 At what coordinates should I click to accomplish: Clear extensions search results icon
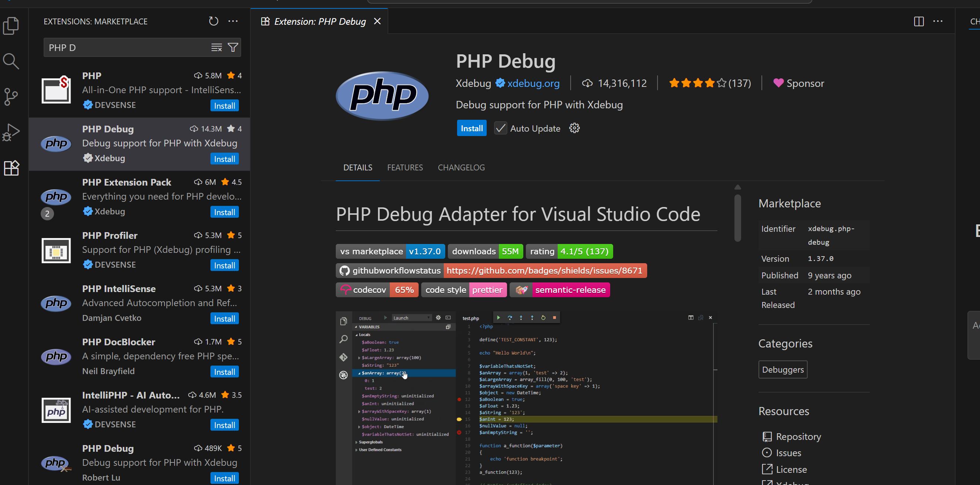coord(216,48)
